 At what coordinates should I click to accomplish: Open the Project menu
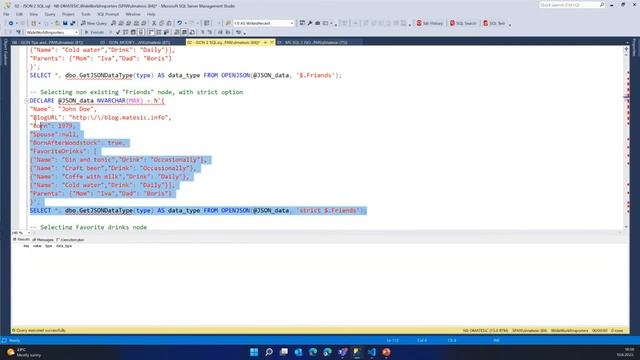pyautogui.click(x=68, y=14)
